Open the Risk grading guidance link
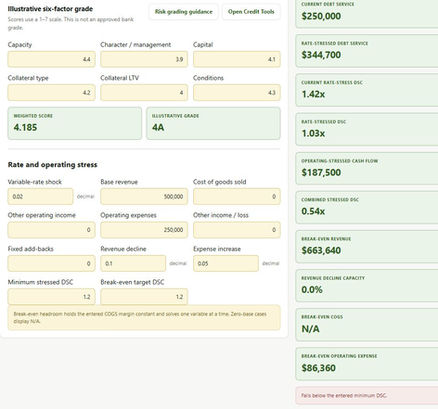This screenshot has width=438, height=409. pos(184,12)
